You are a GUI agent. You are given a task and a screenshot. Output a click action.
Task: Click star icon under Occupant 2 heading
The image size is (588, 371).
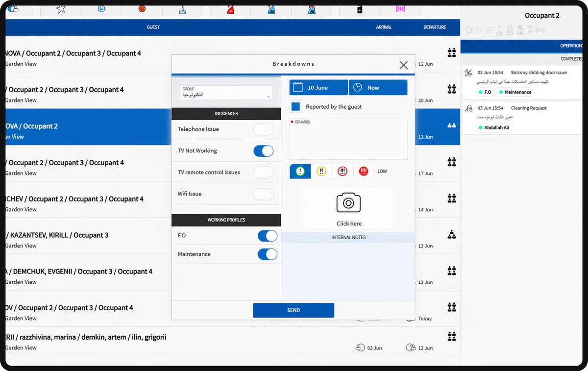[x=469, y=30]
